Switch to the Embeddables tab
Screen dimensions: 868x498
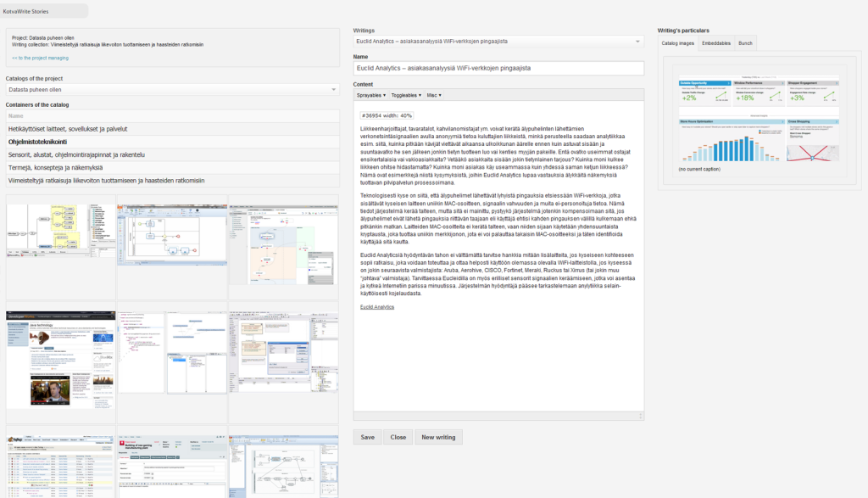coord(715,43)
